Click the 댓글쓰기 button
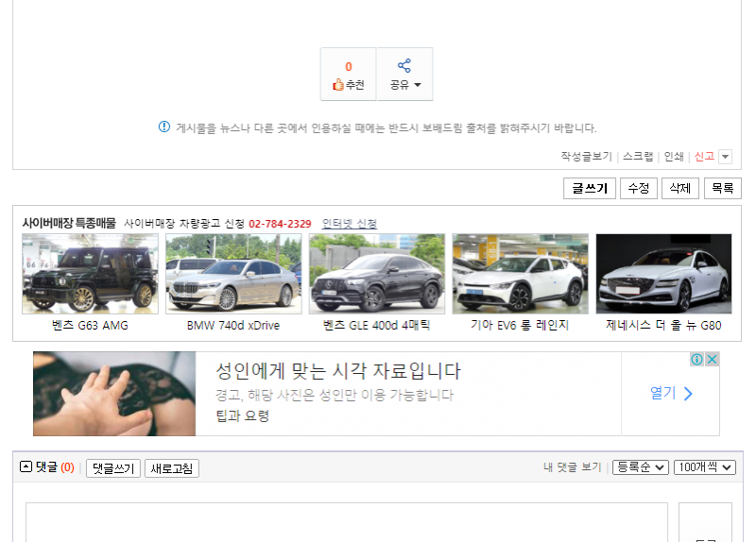This screenshot has height=542, width=756. pyautogui.click(x=113, y=468)
